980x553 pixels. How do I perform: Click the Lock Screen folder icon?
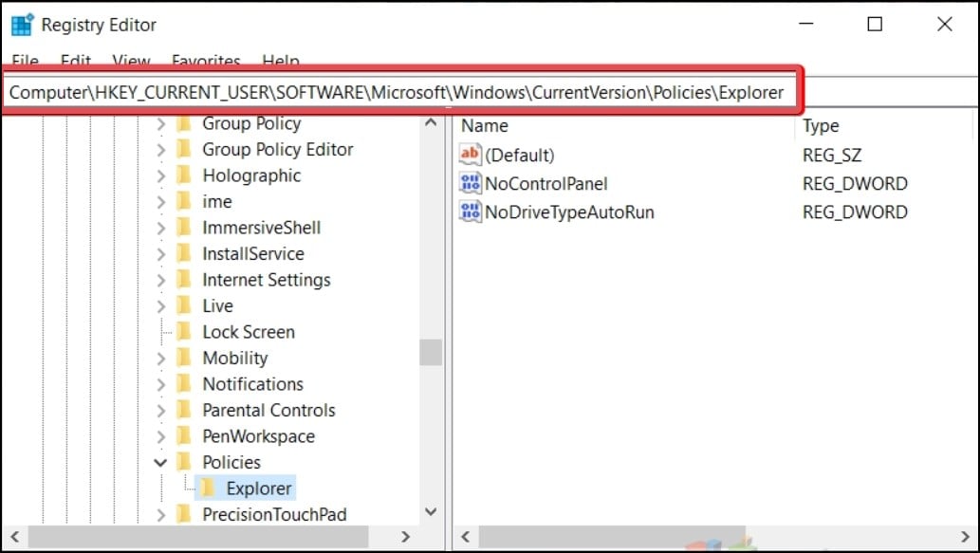point(185,332)
